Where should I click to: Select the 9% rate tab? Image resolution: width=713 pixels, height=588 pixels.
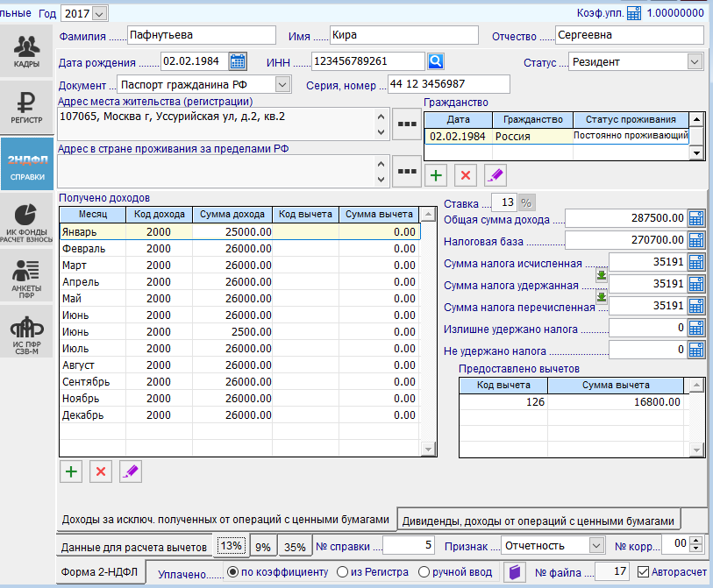coord(263,547)
